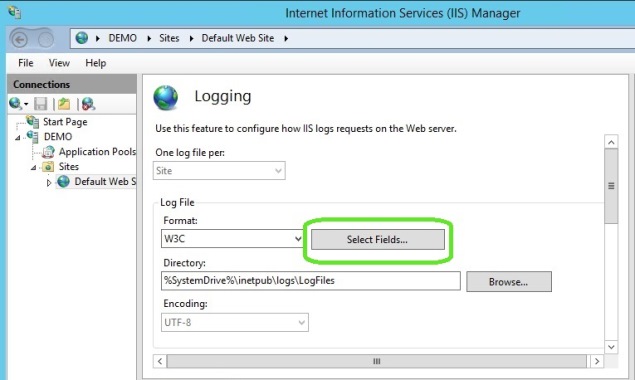Click the Up folder icon in Connections toolbar
This screenshot has width=635, height=380.
pyautogui.click(x=64, y=104)
